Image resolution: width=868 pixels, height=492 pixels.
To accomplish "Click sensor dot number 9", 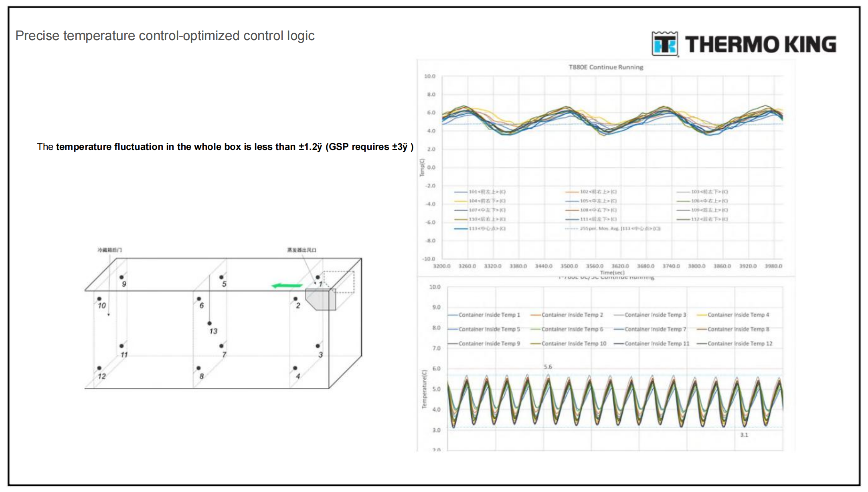I will coord(121,277).
